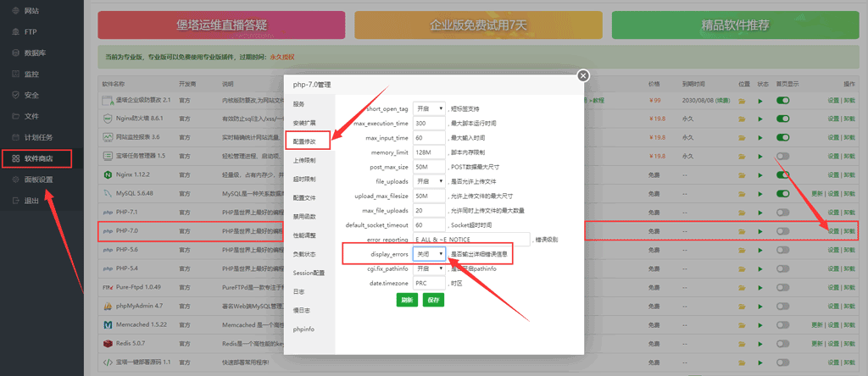
Task: Toggle homepage display for Nginx防火墙
Action: [x=782, y=119]
